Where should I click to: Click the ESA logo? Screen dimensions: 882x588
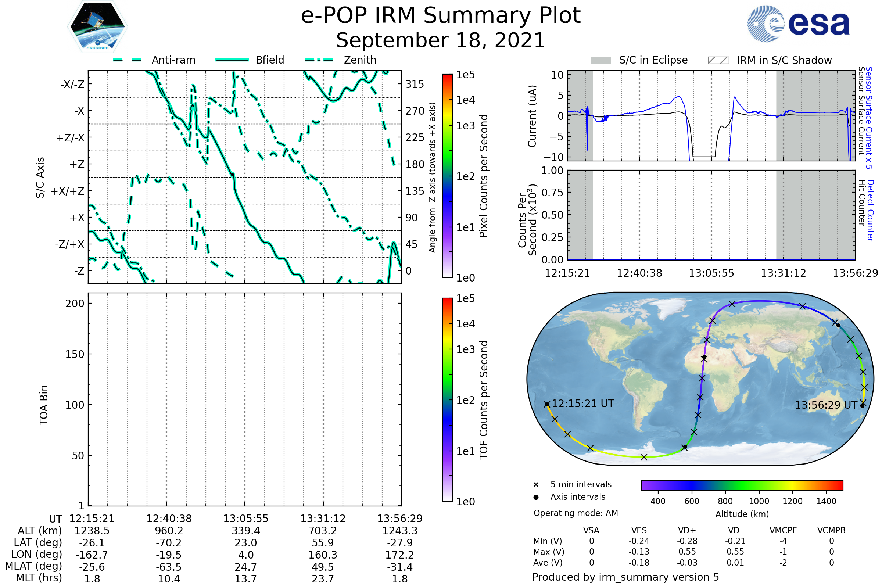tap(798, 23)
